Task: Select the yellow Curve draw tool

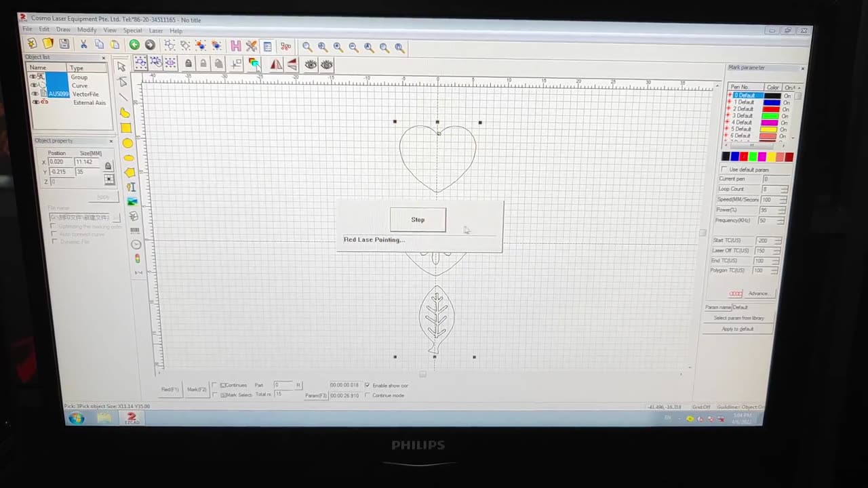Action: (x=125, y=113)
